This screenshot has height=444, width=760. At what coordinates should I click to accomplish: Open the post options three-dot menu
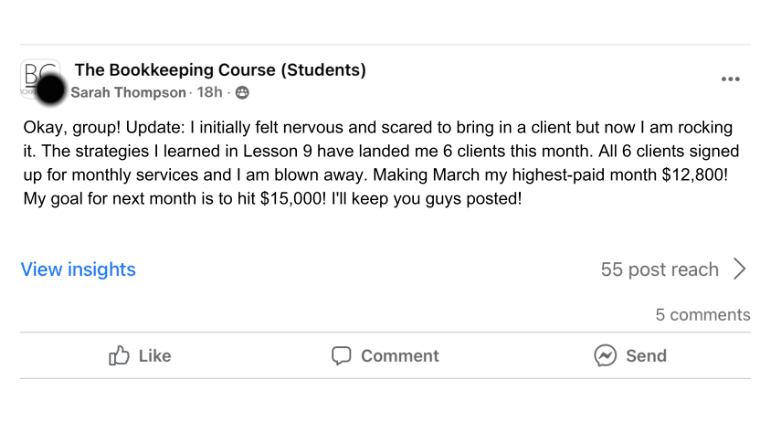pos(730,79)
